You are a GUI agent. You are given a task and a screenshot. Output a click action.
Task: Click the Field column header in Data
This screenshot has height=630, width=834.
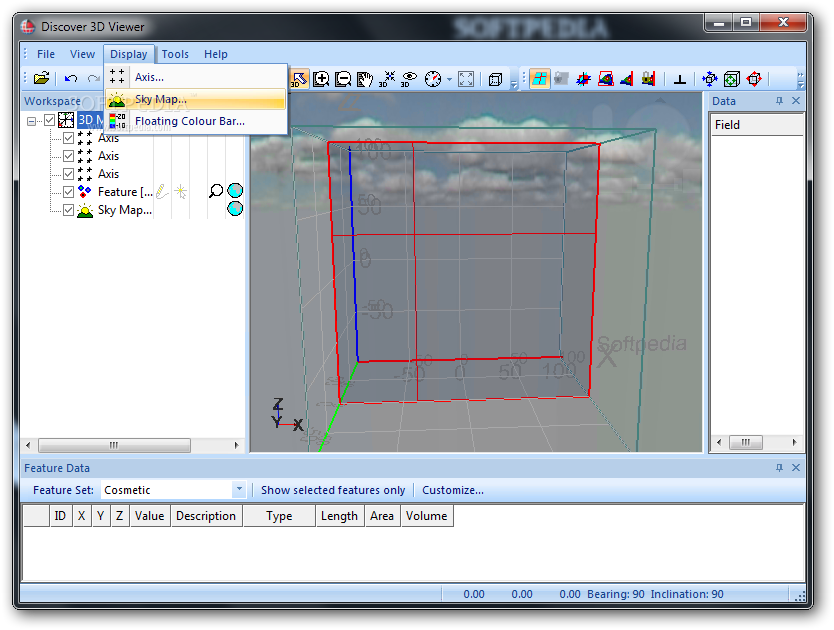[x=757, y=125]
